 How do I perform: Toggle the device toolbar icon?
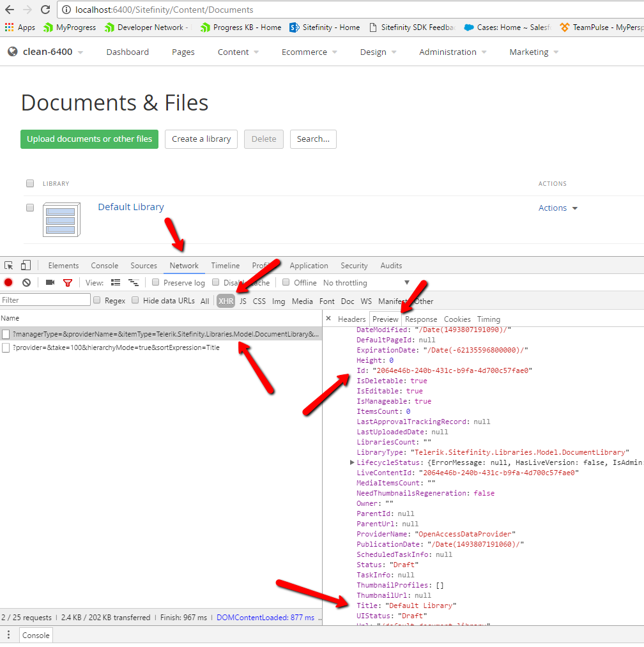pyautogui.click(x=25, y=264)
